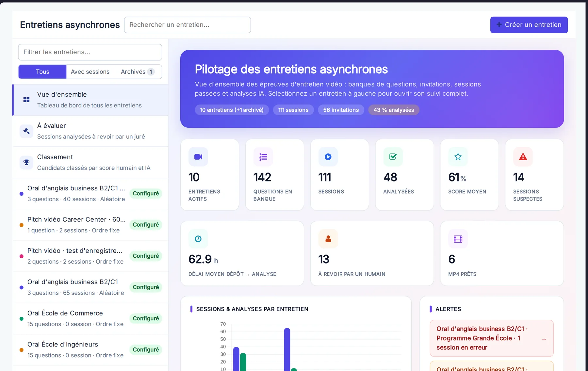Click the gavel icon for À évaluer
The image size is (588, 371).
click(26, 131)
